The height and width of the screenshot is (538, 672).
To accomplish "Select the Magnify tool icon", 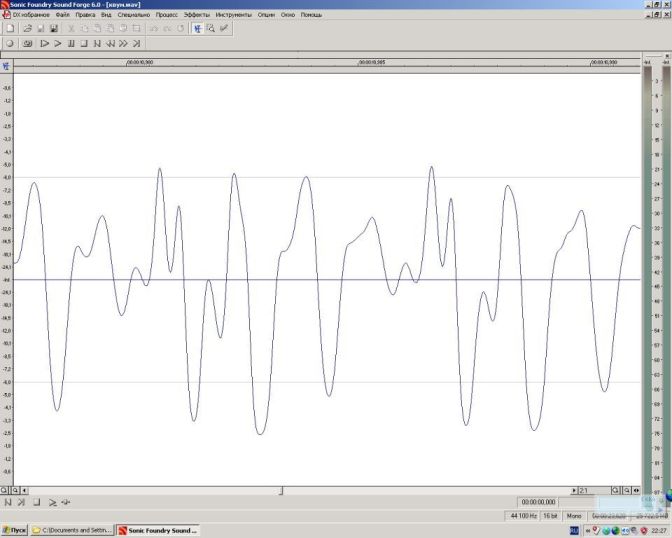I will click(x=210, y=29).
